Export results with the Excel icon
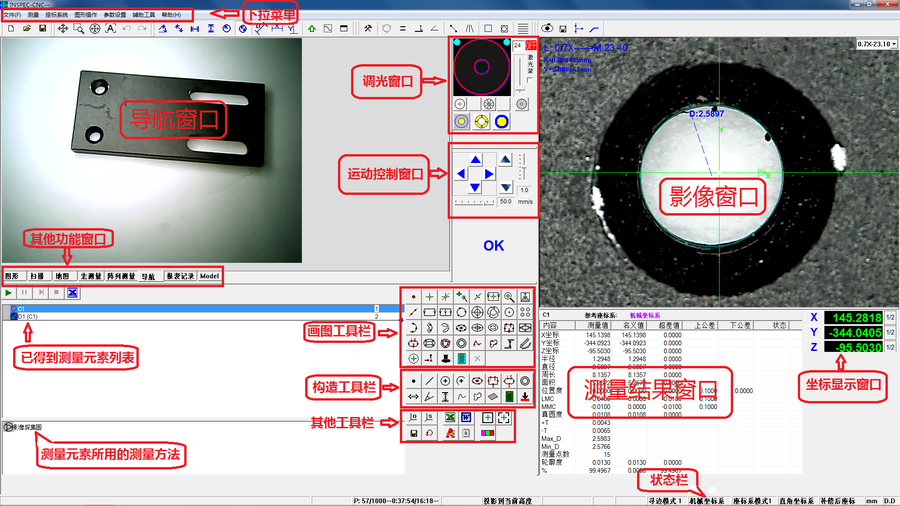 pos(450,417)
